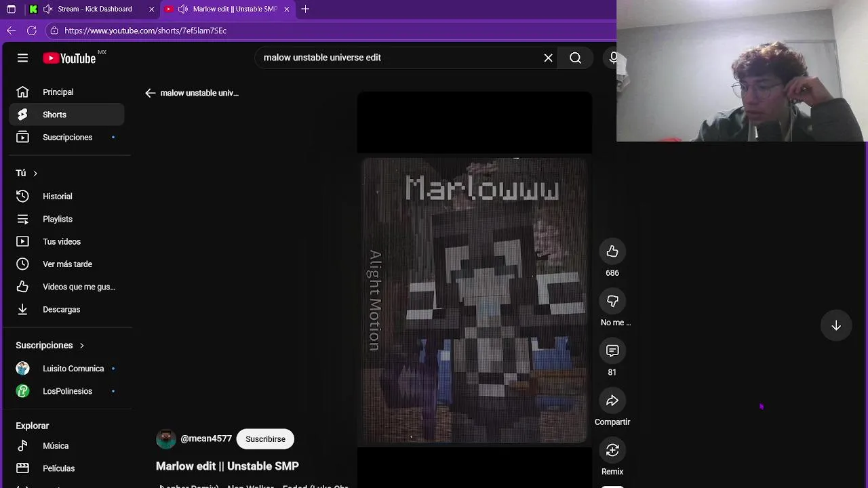Open the YouTube hamburger guide menu
The width and height of the screenshot is (868, 488).
22,58
